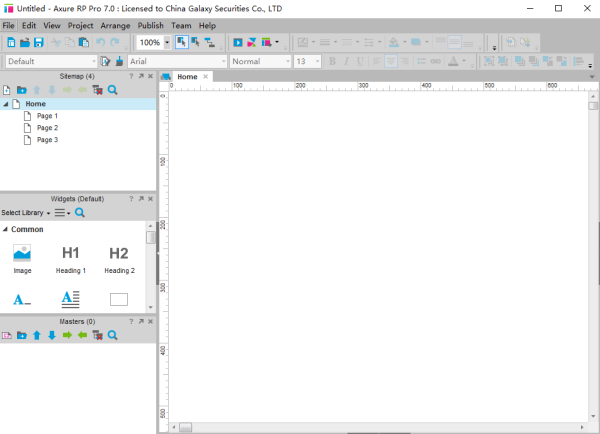Toggle the Select Contained mode tool
The height and width of the screenshot is (434, 600).
pyautogui.click(x=196, y=42)
